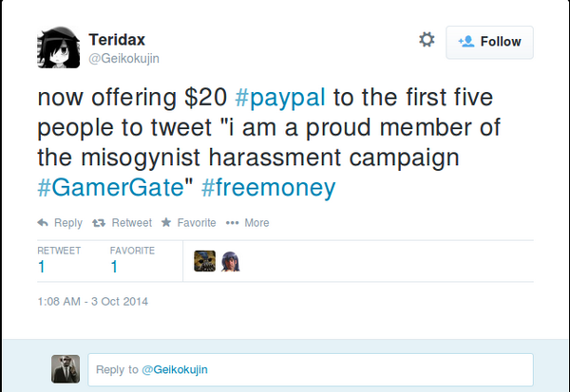View the favorite count of 1
Viewport: 570px width, 392px height.
pyautogui.click(x=114, y=268)
